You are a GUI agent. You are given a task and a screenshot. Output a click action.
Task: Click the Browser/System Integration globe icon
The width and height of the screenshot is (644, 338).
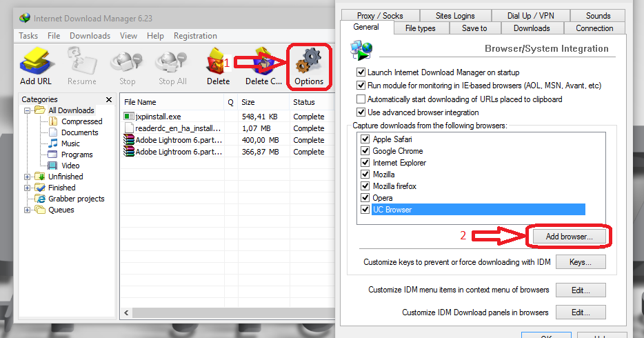click(x=361, y=50)
